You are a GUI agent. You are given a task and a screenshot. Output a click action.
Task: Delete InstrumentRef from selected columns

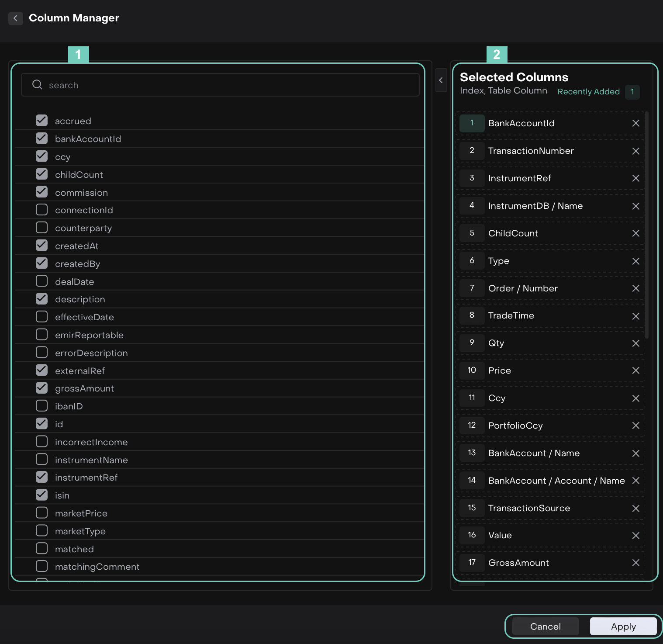point(635,178)
